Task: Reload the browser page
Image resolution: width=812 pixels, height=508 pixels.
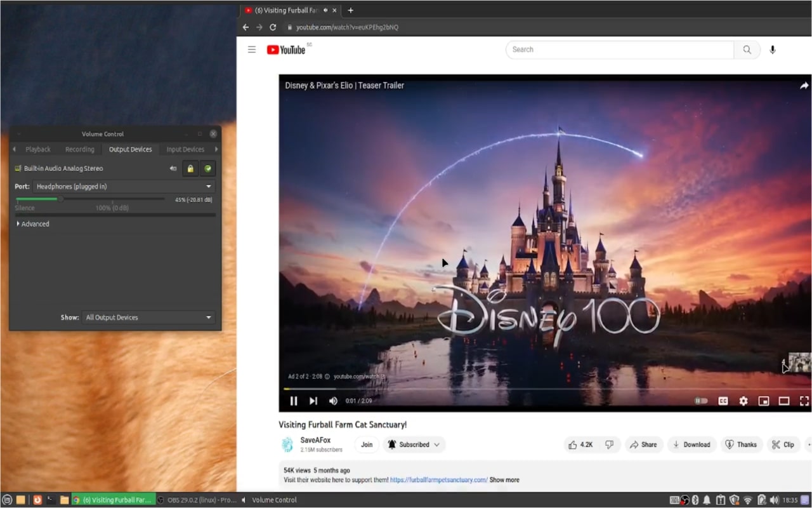Action: coord(273,27)
